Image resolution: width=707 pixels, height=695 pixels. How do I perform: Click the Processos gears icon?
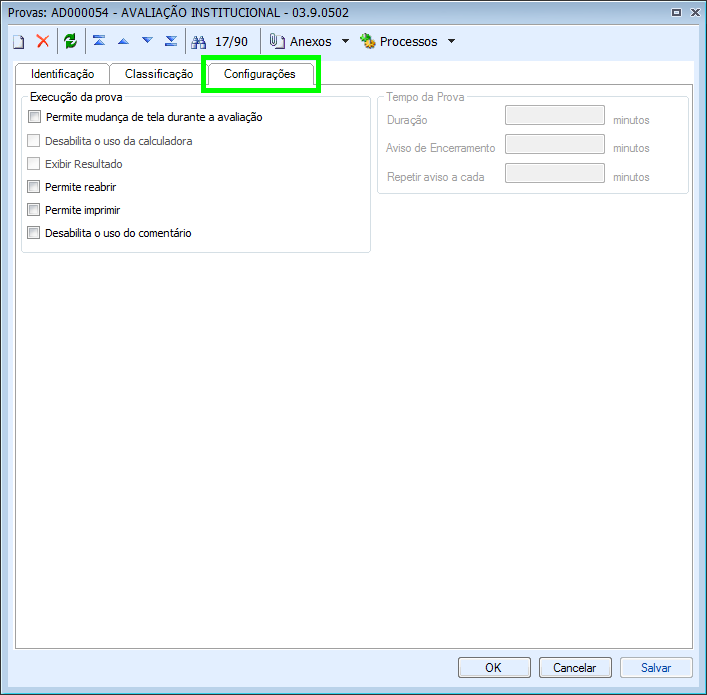point(368,41)
